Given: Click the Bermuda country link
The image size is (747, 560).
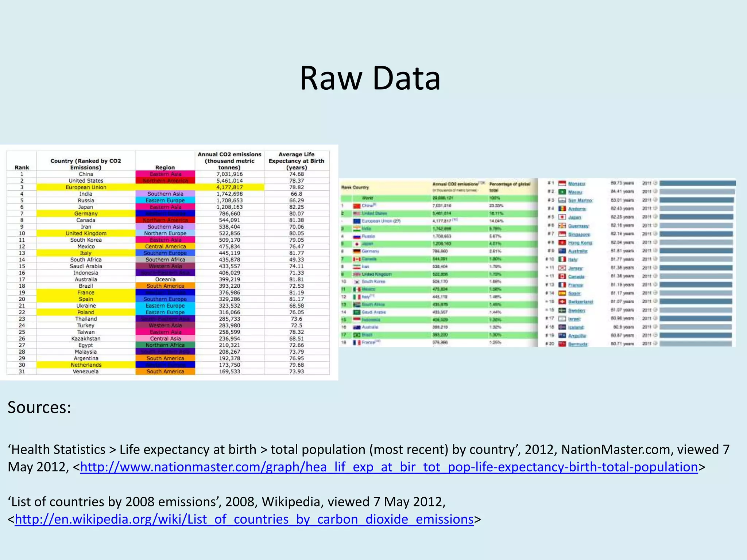Looking at the screenshot, I should [x=577, y=344].
